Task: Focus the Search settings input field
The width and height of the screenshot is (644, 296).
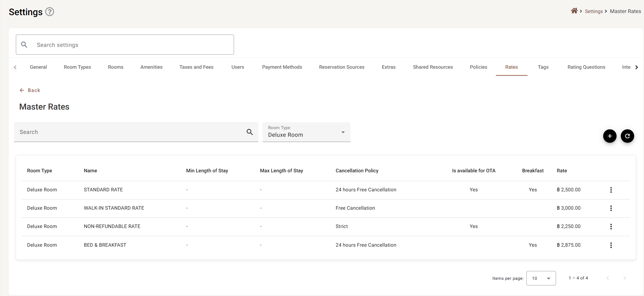Action: point(125,45)
